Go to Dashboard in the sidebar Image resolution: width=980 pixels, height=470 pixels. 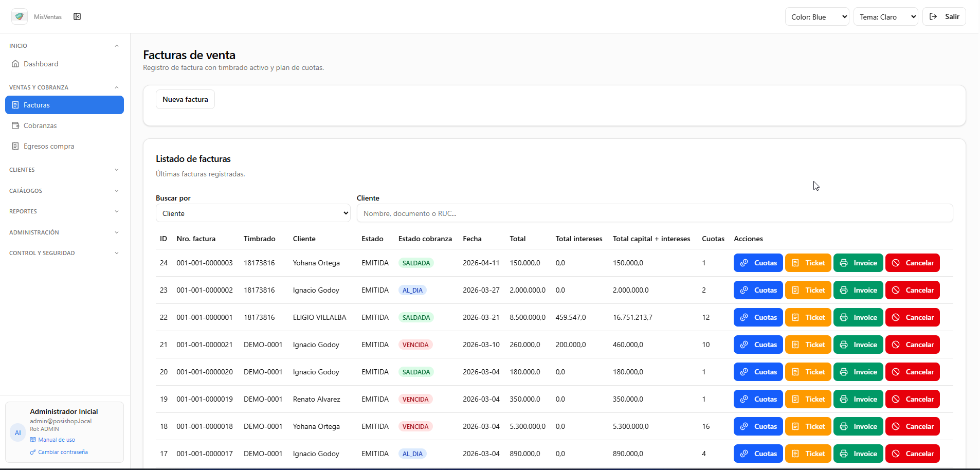pyautogui.click(x=64, y=64)
